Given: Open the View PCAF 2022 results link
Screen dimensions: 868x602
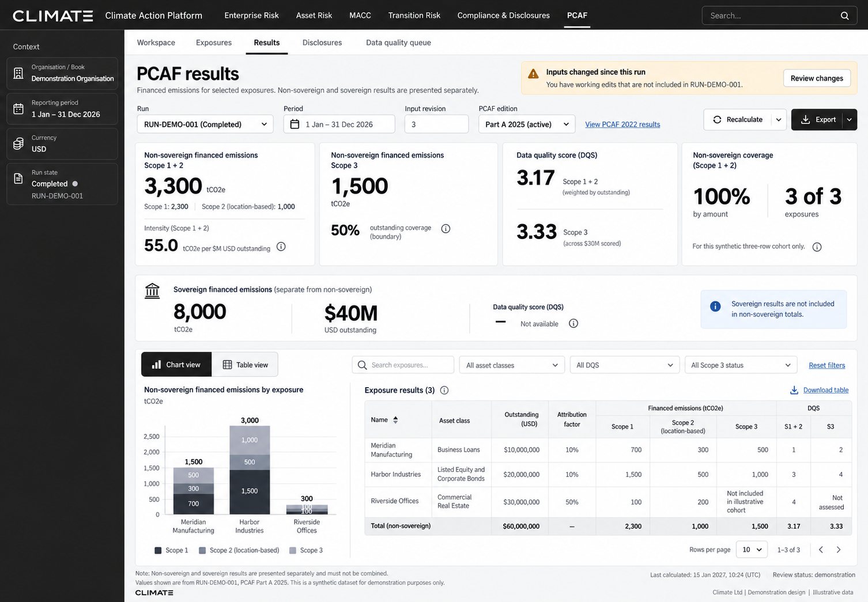Looking at the screenshot, I should click(x=622, y=124).
